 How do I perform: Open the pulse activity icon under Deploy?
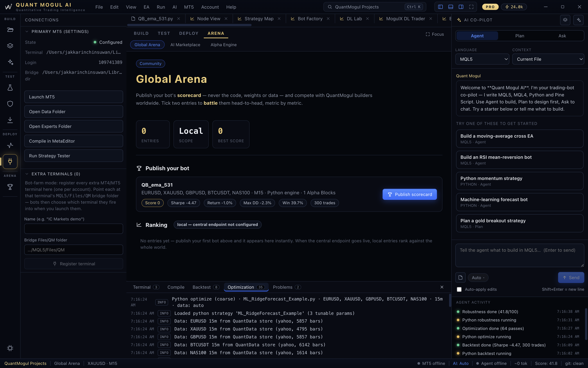coord(10,145)
